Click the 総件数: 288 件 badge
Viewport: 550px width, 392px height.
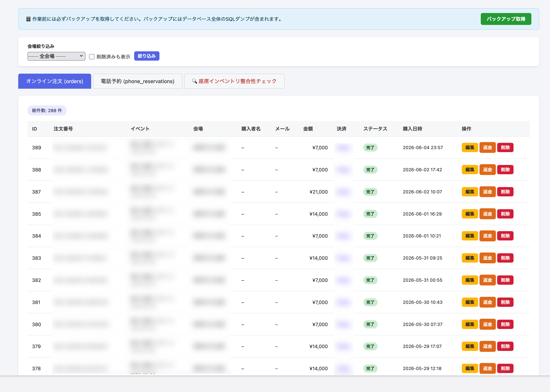tap(47, 110)
